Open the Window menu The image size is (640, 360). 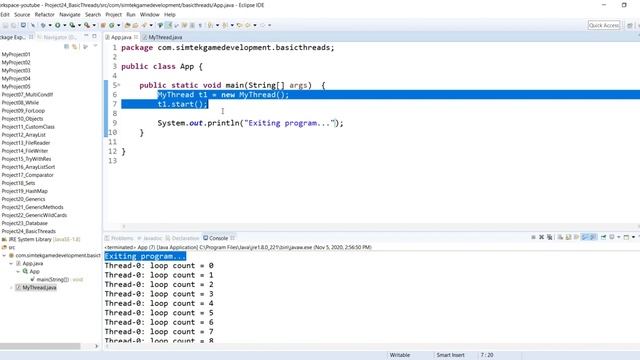coord(149,15)
